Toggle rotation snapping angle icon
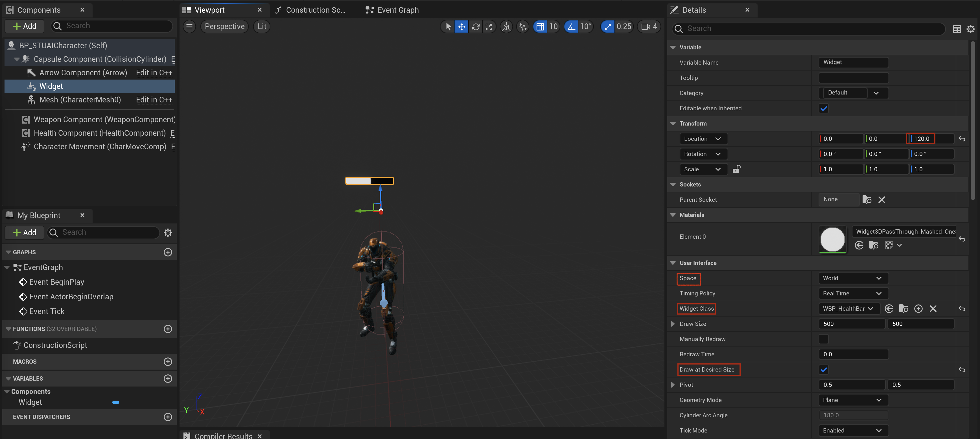This screenshot has height=439, width=980. pos(571,27)
